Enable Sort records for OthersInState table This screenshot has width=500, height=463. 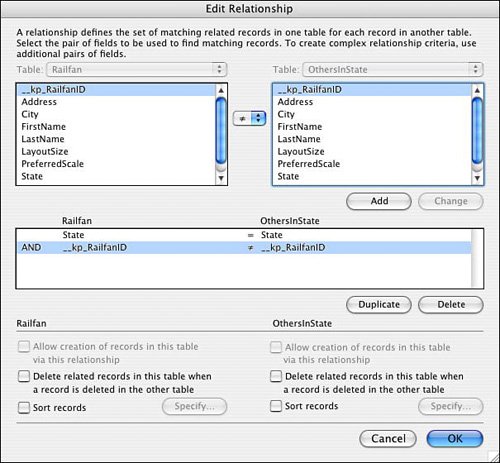[x=276, y=406]
